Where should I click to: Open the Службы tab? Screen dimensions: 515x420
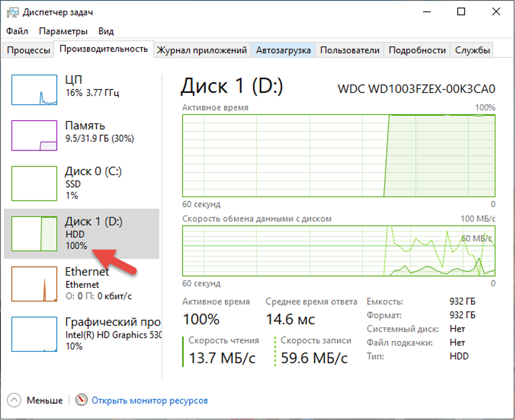472,49
